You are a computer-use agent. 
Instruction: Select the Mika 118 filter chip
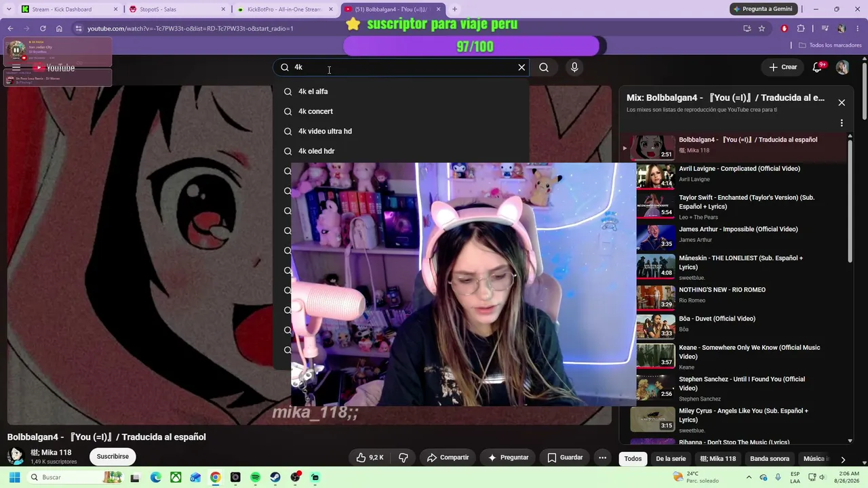click(717, 459)
